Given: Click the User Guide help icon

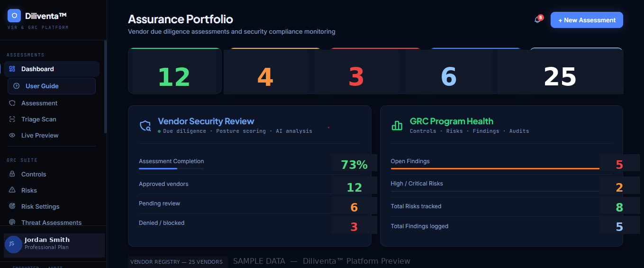Looking at the screenshot, I should [x=17, y=86].
